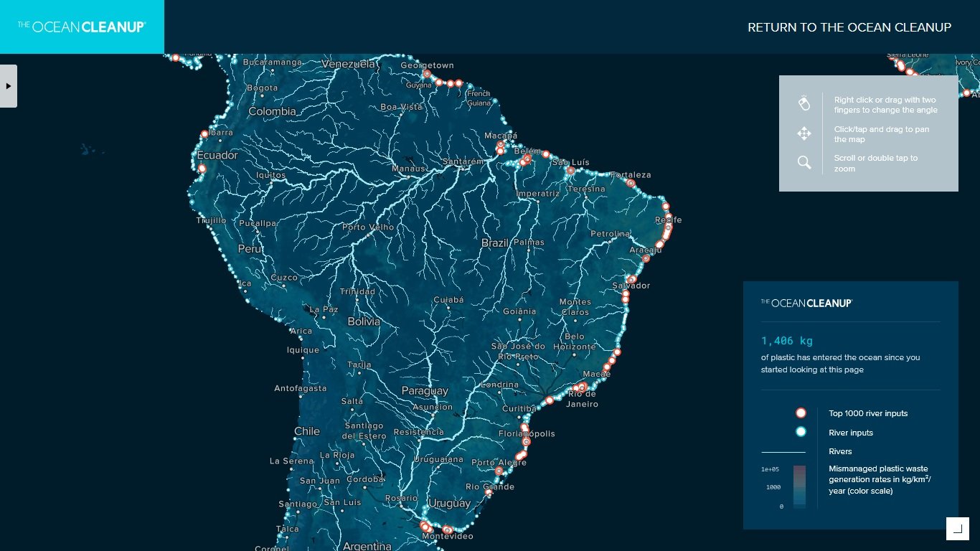This screenshot has width=980, height=551.
Task: Click the Petrolina city label
Action: (x=611, y=234)
